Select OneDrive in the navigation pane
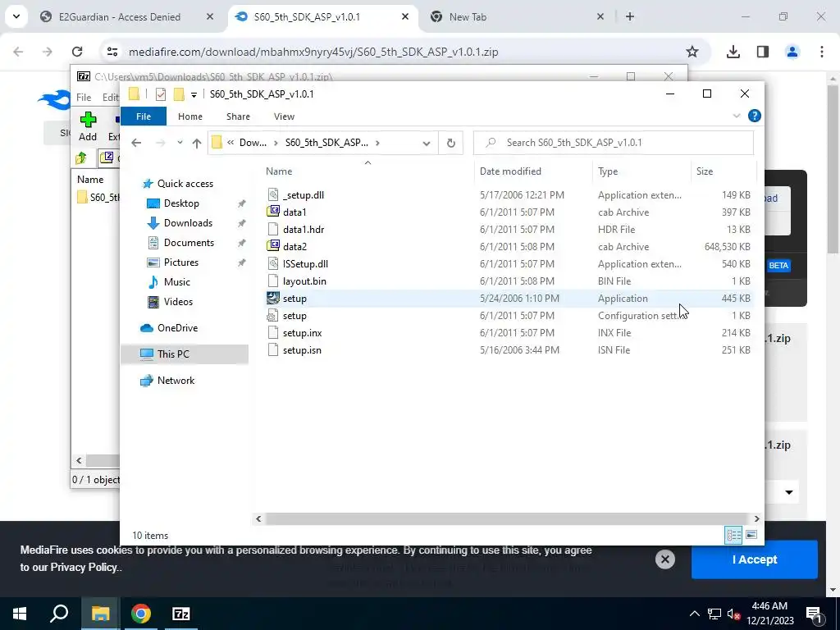 177,328
